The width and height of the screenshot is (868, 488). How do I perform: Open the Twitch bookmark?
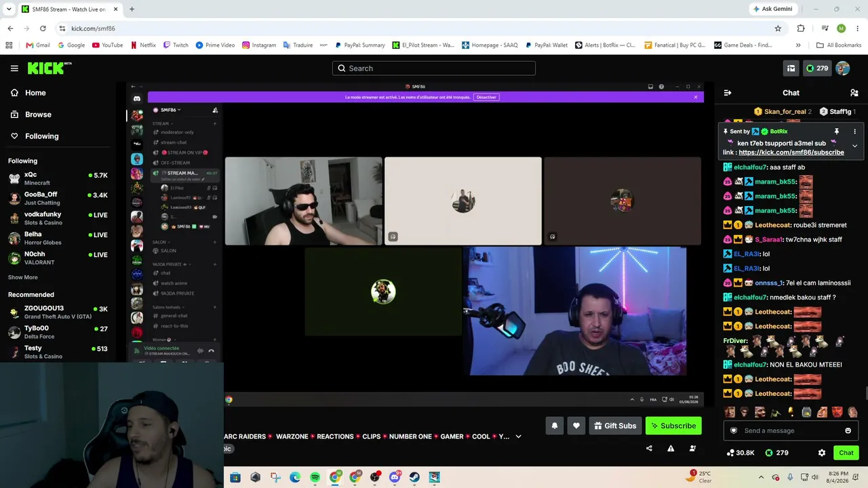coord(176,45)
